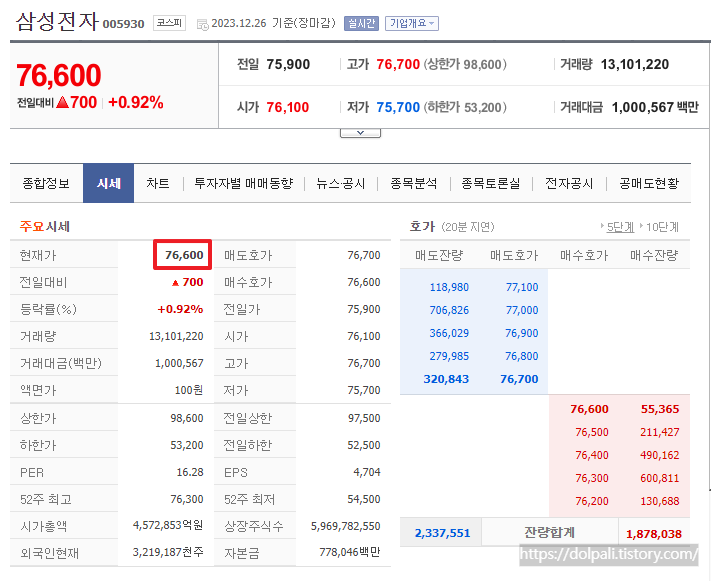Click bid volume 600,811
Image resolution: width=711 pixels, height=581 pixels.
click(x=659, y=478)
